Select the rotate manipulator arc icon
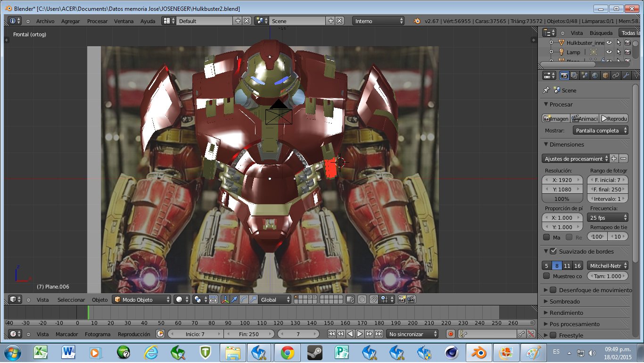 pos(244,299)
